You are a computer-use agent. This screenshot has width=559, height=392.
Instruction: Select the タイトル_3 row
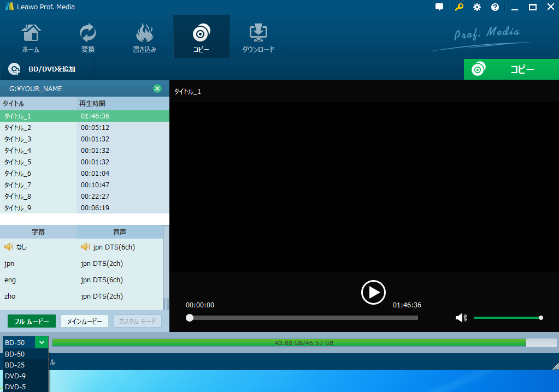pos(85,139)
